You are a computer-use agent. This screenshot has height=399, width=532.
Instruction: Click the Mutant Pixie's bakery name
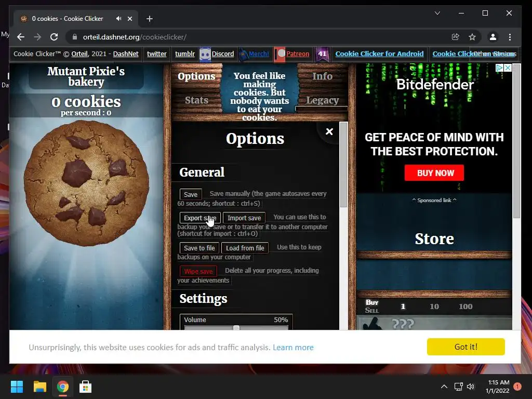[x=86, y=76]
